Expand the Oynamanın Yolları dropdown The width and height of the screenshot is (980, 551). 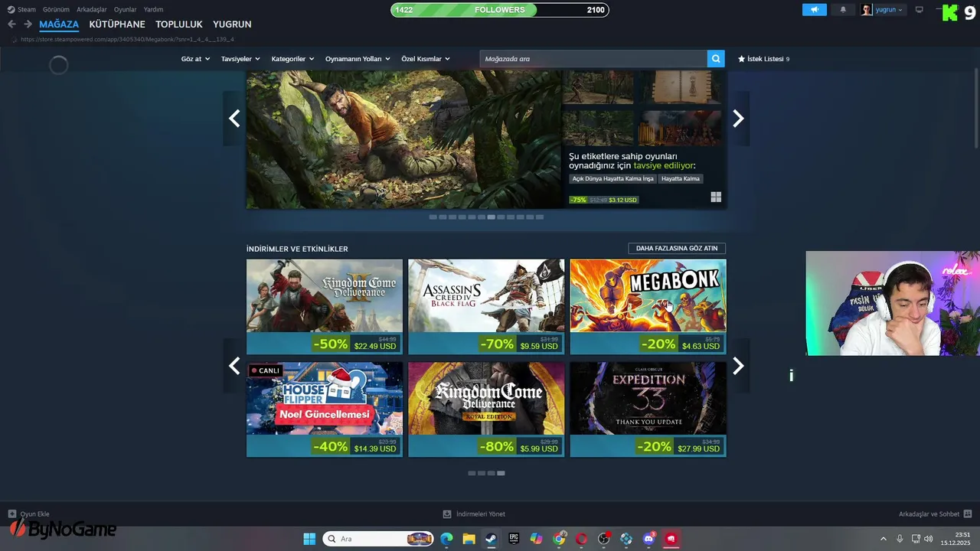(358, 59)
